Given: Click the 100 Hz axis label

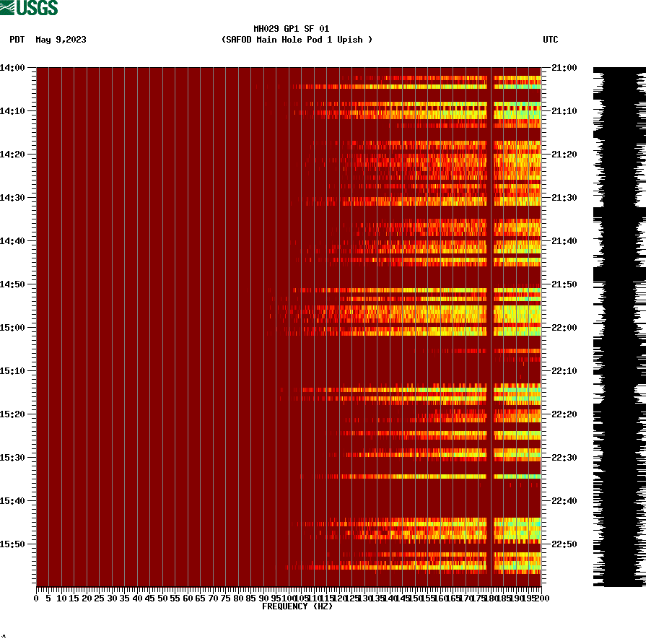Looking at the screenshot, I should [287, 598].
